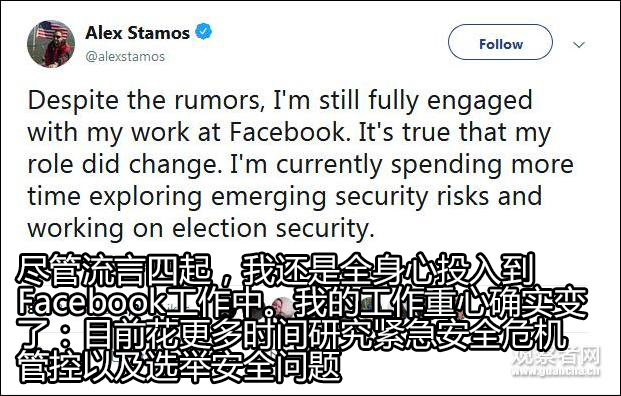Click the American flag in the avatar
The height and width of the screenshot is (396, 621).
[x=51, y=30]
